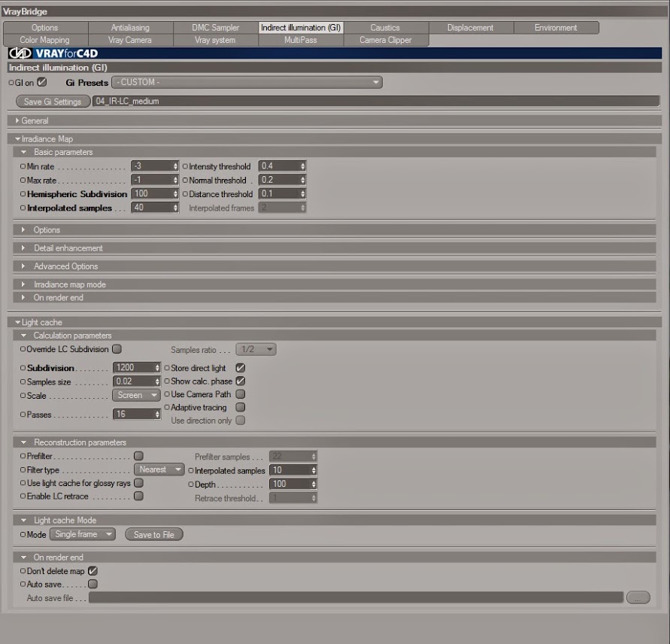Click the VRAYforC4D logo icon
This screenshot has height=644, width=670.
click(x=20, y=53)
